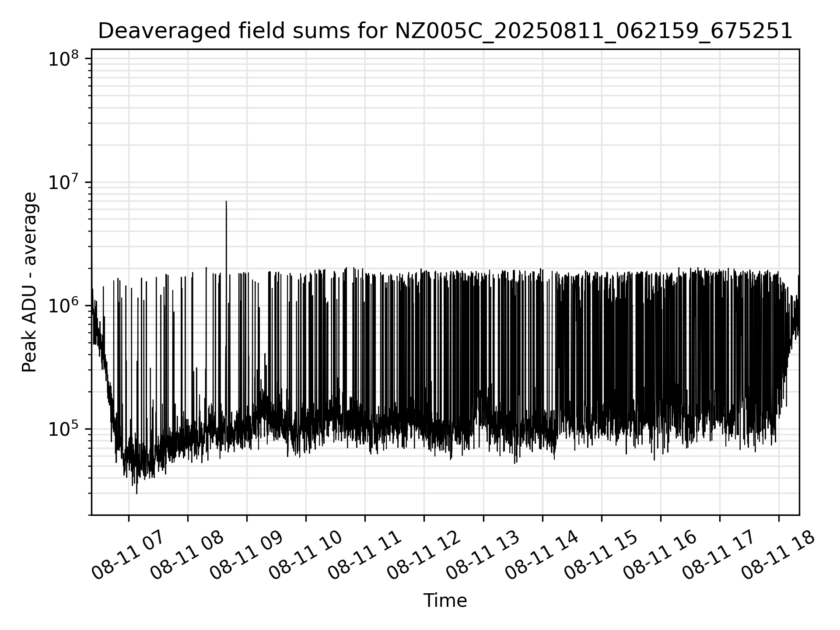
Task: Click the x tick label '08-11 12'
Action: (423, 554)
